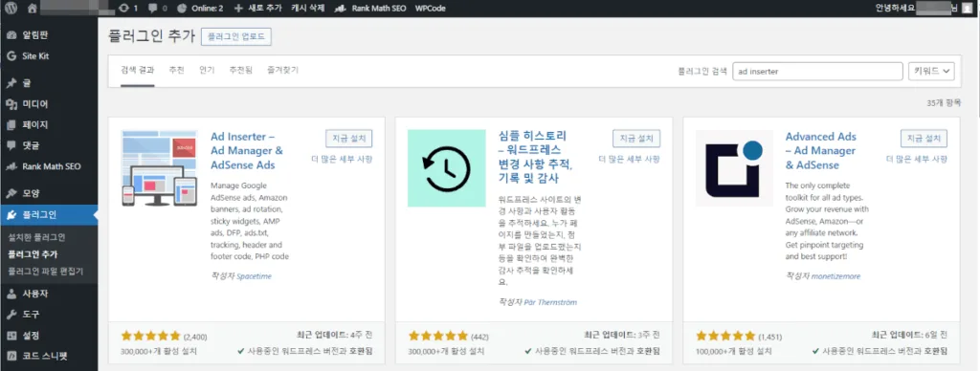
Task: Switch to 검색 결과 tab
Action: (x=138, y=70)
